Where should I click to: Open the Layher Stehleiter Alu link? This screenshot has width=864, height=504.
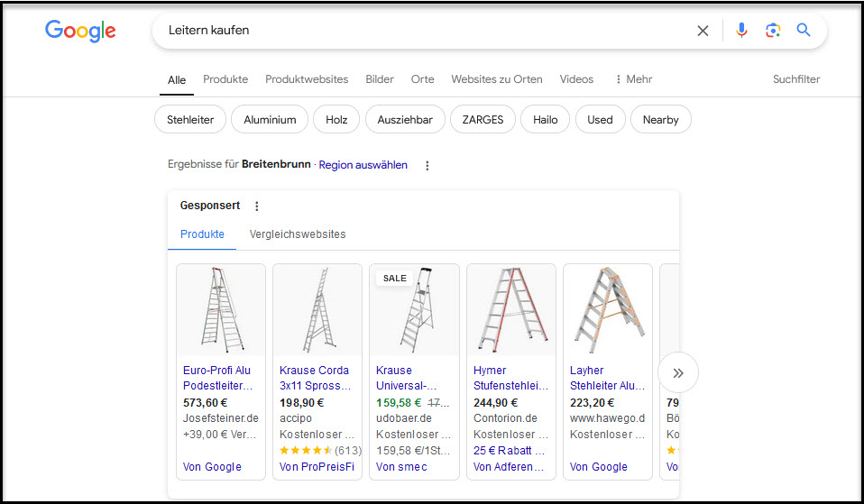click(607, 378)
